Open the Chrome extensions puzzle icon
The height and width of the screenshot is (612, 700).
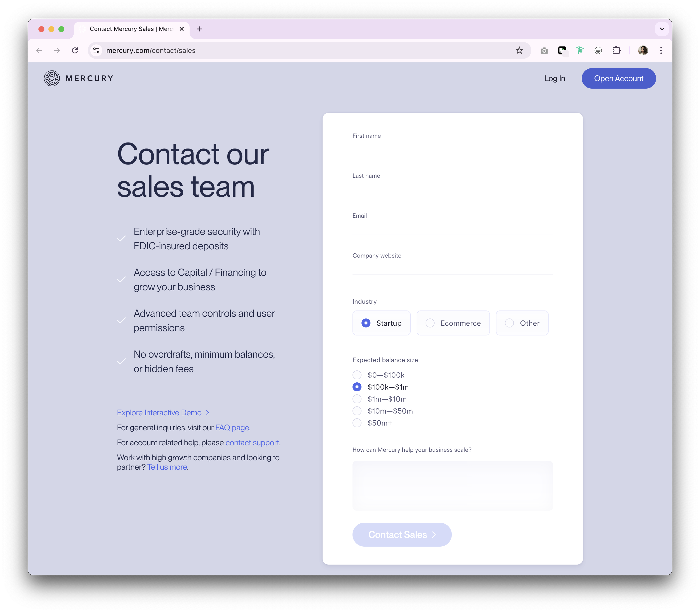[616, 51]
